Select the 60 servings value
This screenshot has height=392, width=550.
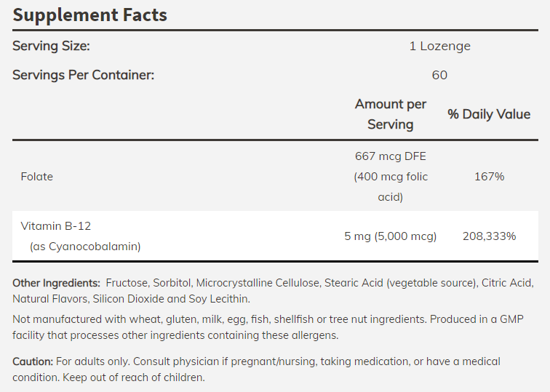[439, 75]
